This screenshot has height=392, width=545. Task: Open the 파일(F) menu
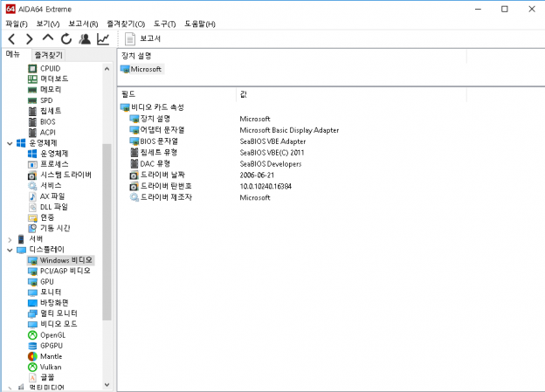tap(17, 24)
